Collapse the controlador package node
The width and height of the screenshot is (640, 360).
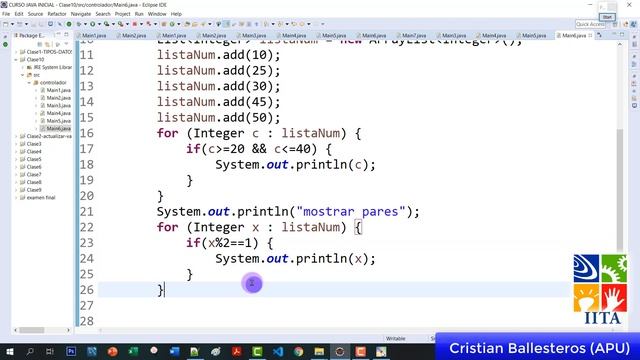tap(29, 82)
